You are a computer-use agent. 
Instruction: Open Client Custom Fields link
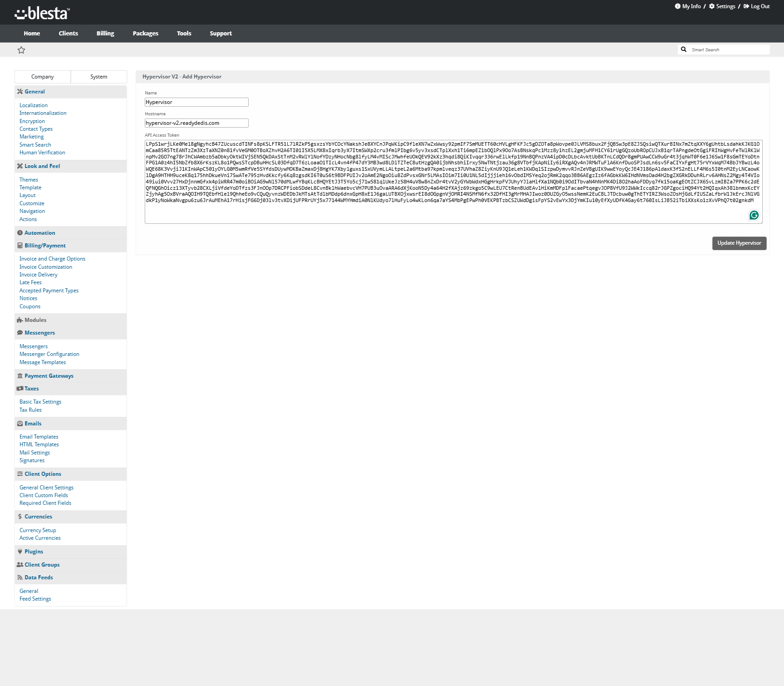[x=44, y=495]
